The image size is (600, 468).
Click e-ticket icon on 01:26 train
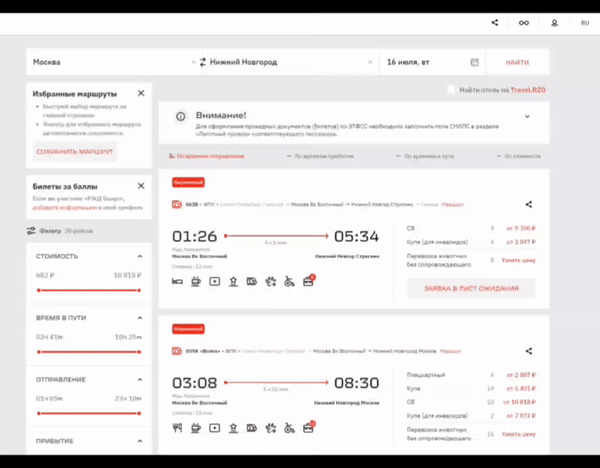point(252,282)
